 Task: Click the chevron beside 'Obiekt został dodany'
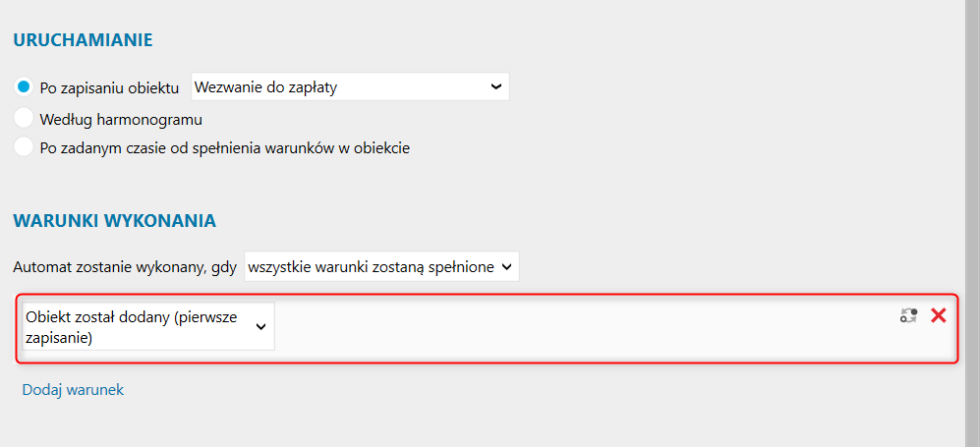(x=260, y=327)
